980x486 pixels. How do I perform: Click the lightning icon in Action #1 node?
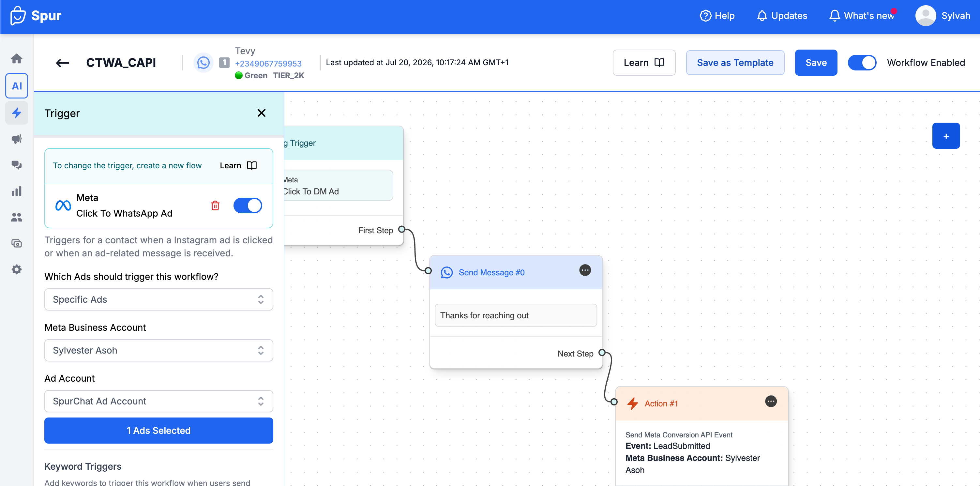633,403
